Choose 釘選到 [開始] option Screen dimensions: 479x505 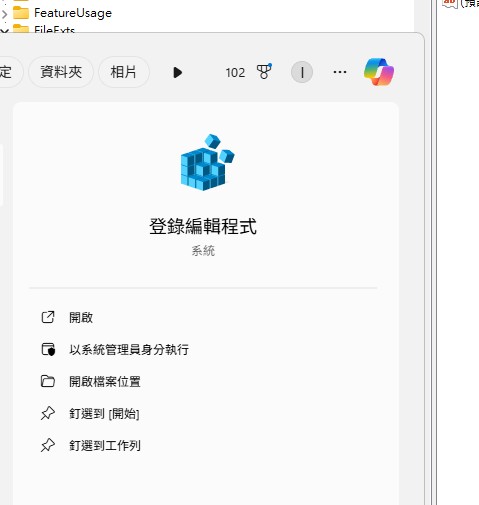[x=104, y=413]
